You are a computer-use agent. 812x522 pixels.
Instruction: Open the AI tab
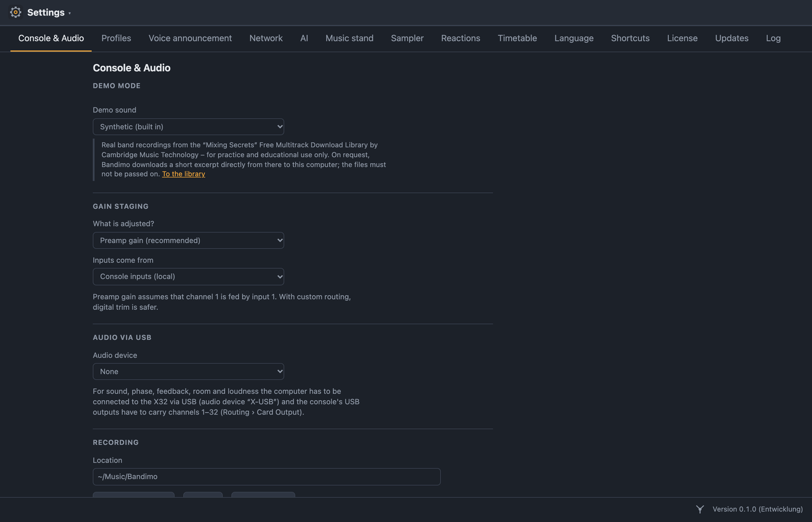(x=304, y=38)
